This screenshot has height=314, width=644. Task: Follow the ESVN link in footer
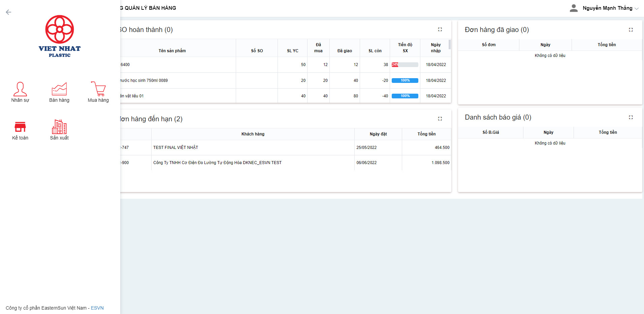click(x=97, y=308)
